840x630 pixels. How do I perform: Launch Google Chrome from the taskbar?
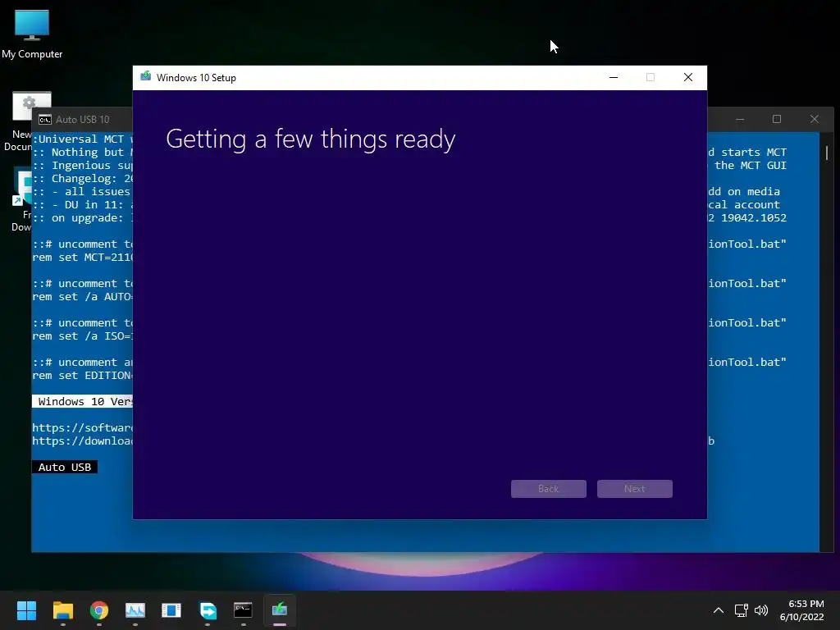tap(99, 610)
